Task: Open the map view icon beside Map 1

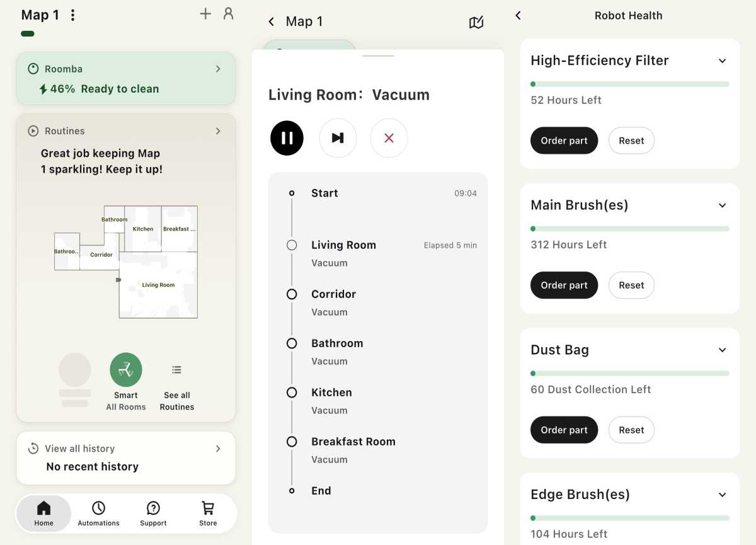Action: 476,23
